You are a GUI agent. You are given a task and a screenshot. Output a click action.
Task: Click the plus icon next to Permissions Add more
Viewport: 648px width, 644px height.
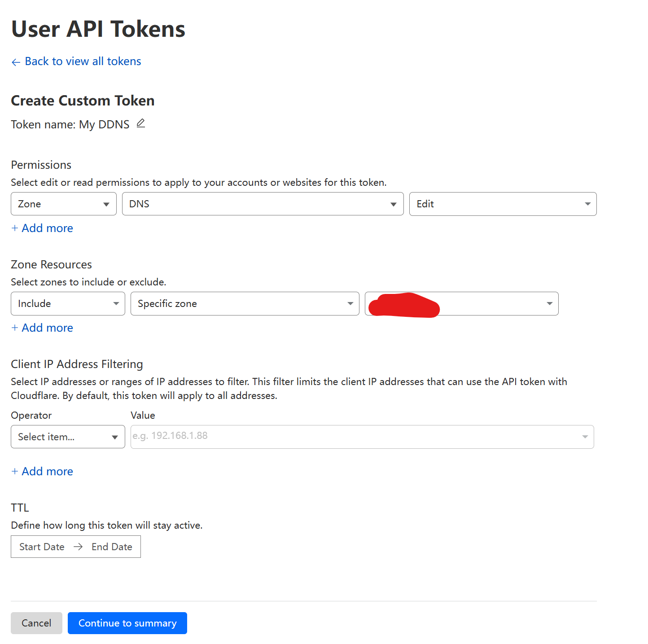point(15,228)
